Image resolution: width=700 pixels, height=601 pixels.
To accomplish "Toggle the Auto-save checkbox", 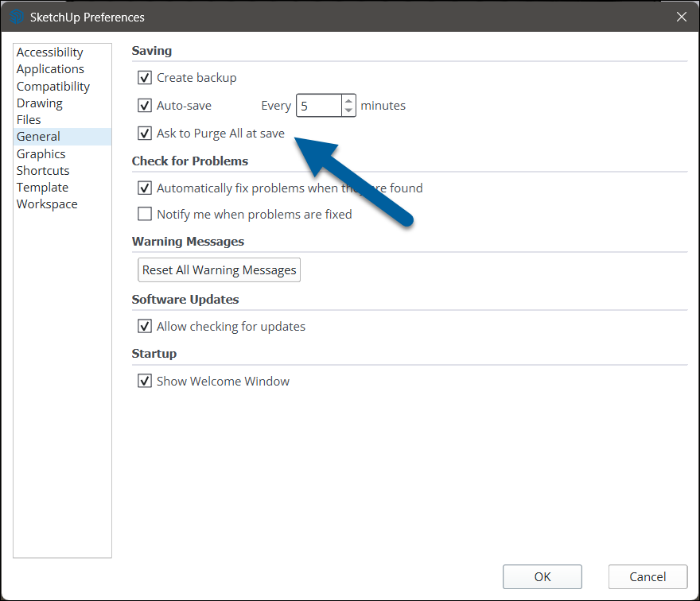I will pos(145,105).
